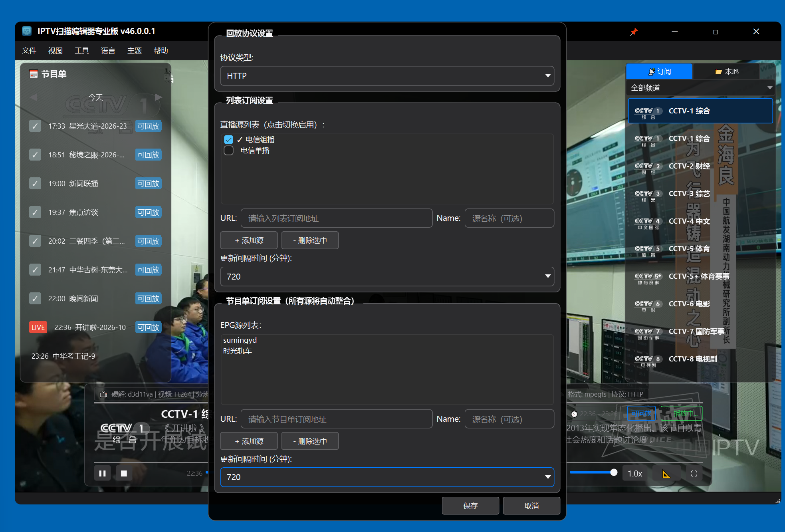This screenshot has height=532, width=785.
Task: Click the live source Name field
Action: point(509,218)
